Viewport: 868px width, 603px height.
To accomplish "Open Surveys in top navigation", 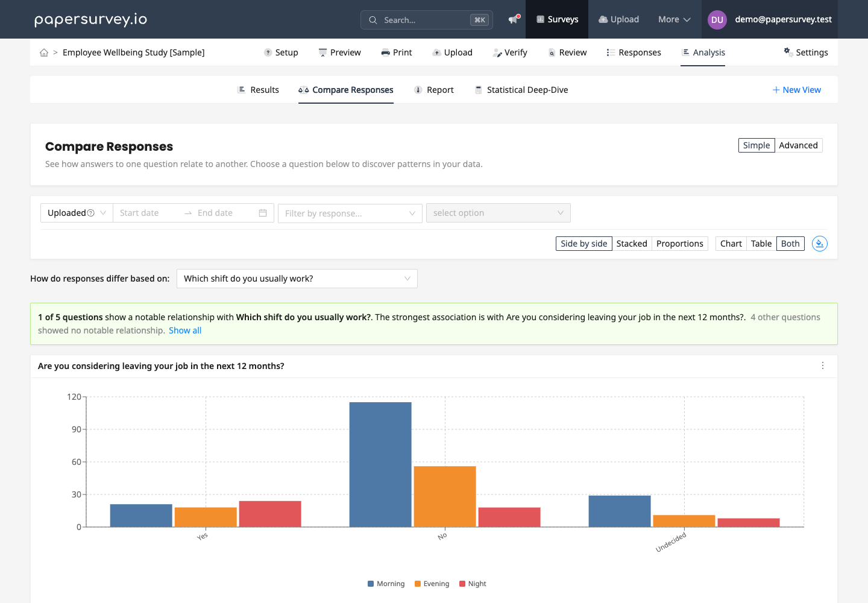I will [557, 19].
